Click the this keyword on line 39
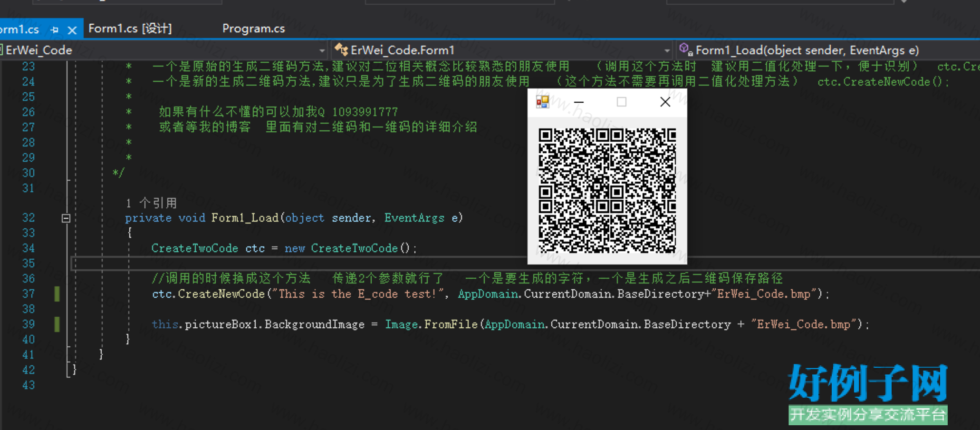This screenshot has height=430, width=980. [x=165, y=324]
